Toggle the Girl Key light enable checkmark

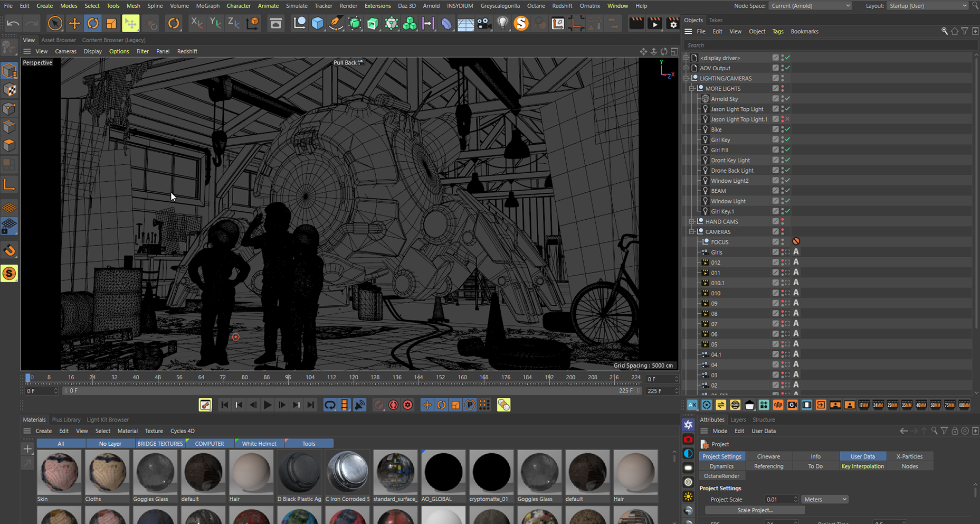pos(787,140)
